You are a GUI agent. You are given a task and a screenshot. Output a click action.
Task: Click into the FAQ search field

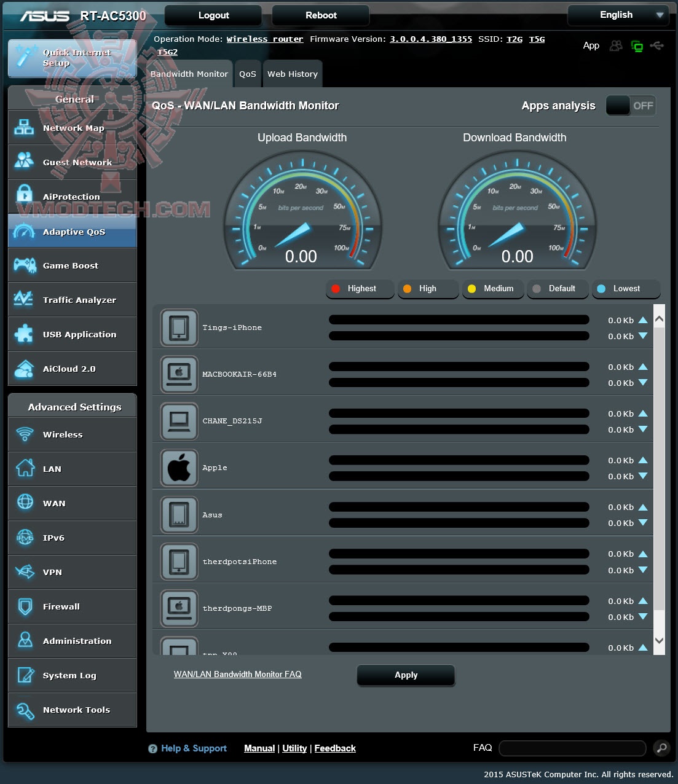click(572, 748)
